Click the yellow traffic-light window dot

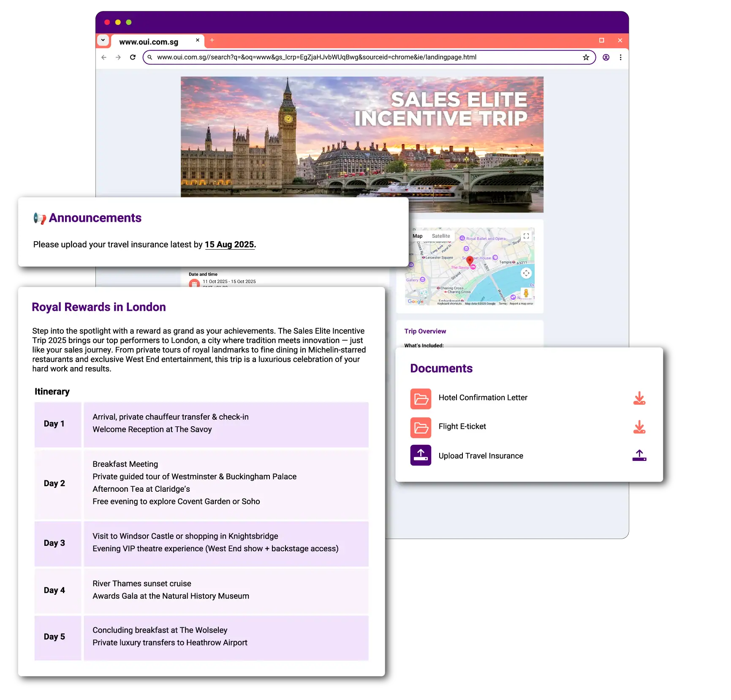pyautogui.click(x=118, y=22)
